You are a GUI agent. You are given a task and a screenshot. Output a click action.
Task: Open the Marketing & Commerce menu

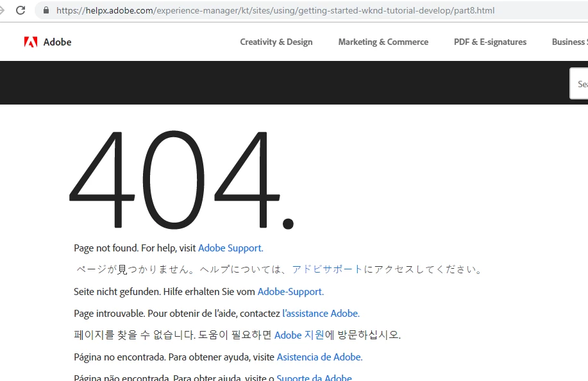click(x=383, y=42)
